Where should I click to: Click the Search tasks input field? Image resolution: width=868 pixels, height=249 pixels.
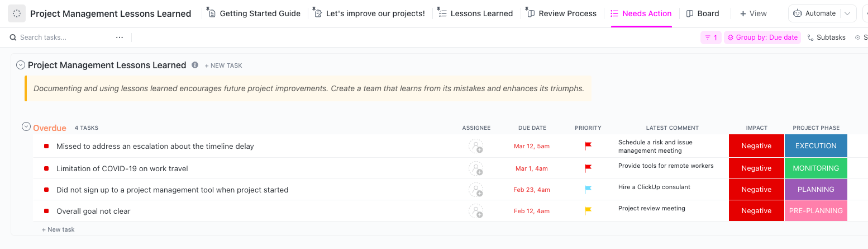(x=61, y=37)
